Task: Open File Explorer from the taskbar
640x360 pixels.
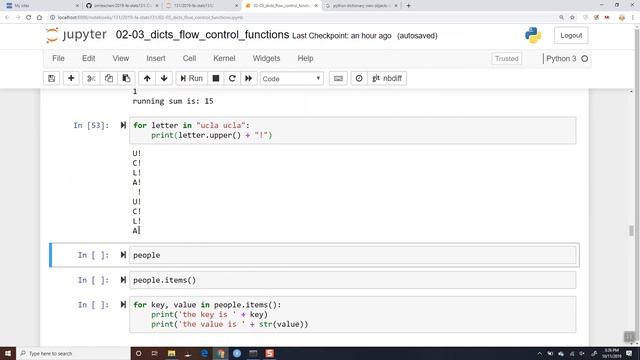Action: tap(171, 353)
